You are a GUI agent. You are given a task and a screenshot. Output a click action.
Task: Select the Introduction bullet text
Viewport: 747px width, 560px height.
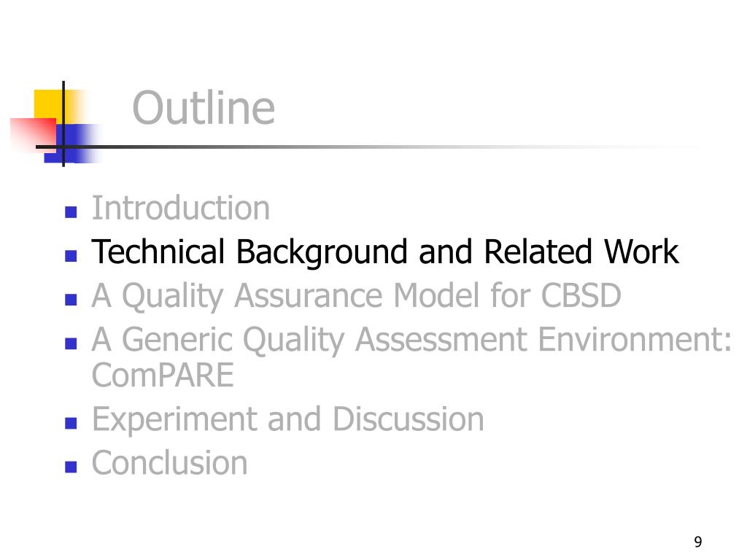(181, 208)
